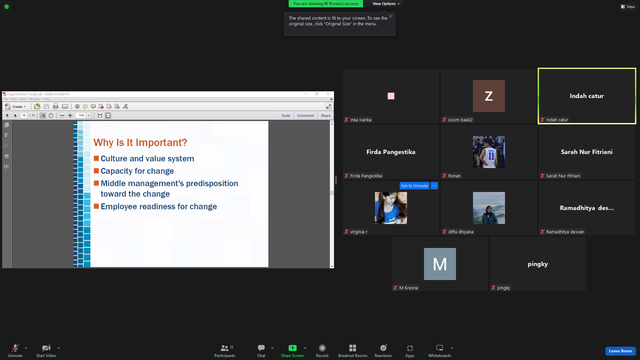
Task: Open the Reactions menu
Action: click(x=383, y=350)
